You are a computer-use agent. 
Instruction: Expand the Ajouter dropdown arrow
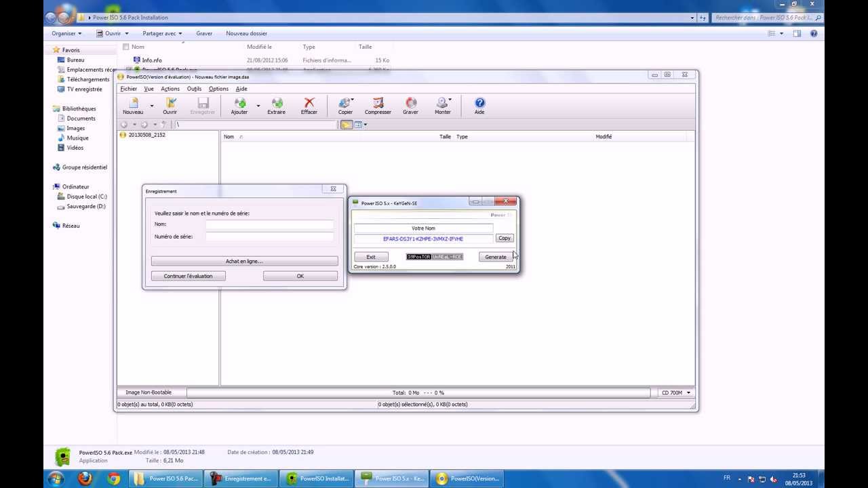(258, 106)
